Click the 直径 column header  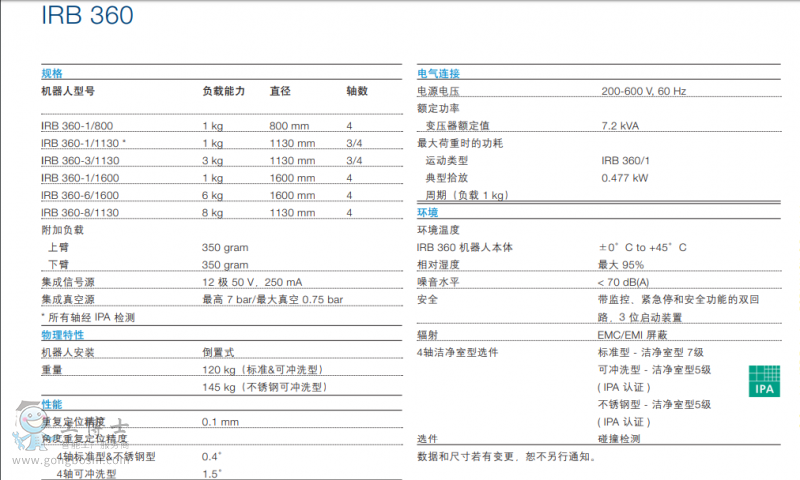tap(280, 91)
